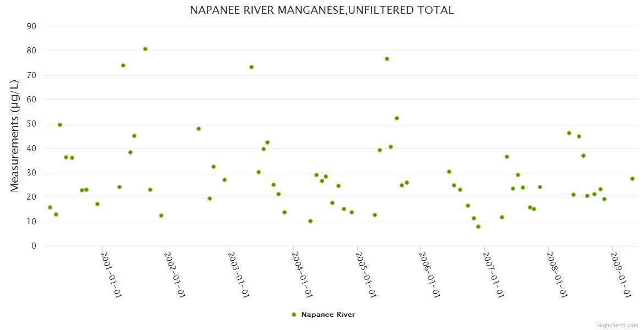This screenshot has width=644, height=330.
Task: Toggle the Napanee River series legend label
Action: click(x=328, y=315)
